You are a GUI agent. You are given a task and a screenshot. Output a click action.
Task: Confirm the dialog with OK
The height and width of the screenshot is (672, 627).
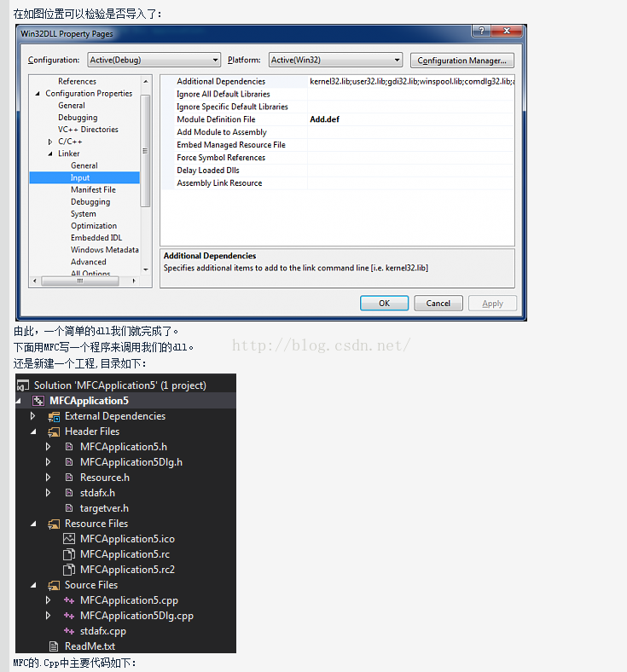(x=385, y=304)
